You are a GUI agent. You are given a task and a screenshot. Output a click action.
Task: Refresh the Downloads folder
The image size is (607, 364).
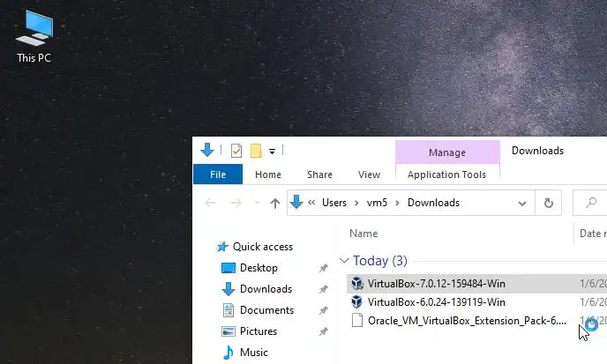pyautogui.click(x=548, y=203)
